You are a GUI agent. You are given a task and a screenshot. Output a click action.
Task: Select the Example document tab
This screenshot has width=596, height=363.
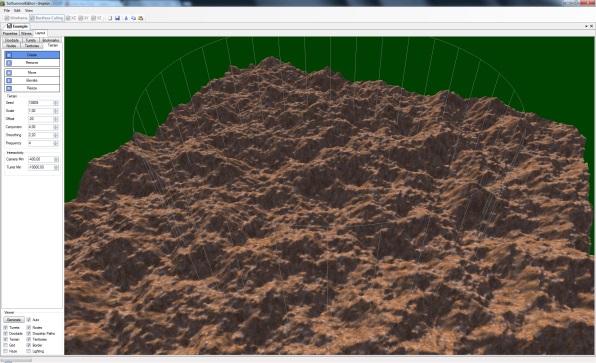pos(16,26)
